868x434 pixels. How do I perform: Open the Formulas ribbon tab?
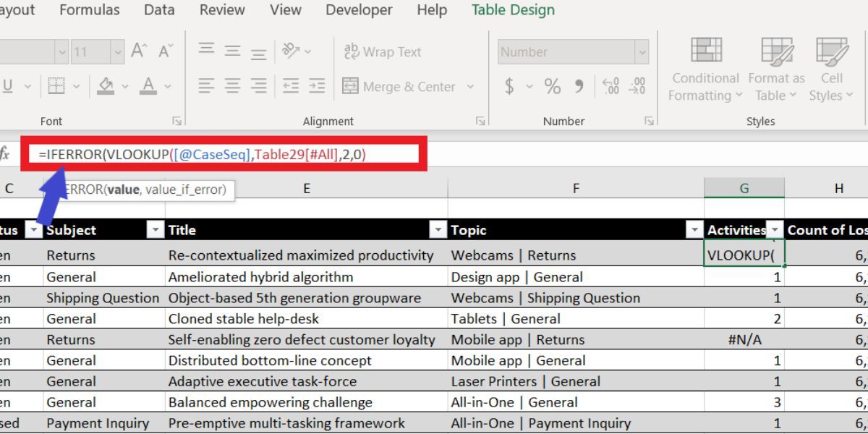(90, 10)
